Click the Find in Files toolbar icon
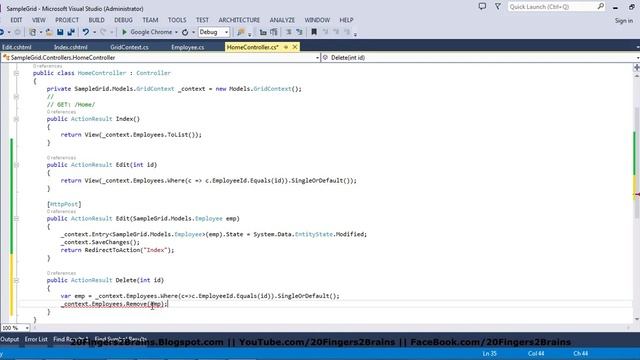640x360 pixels. coord(241,32)
